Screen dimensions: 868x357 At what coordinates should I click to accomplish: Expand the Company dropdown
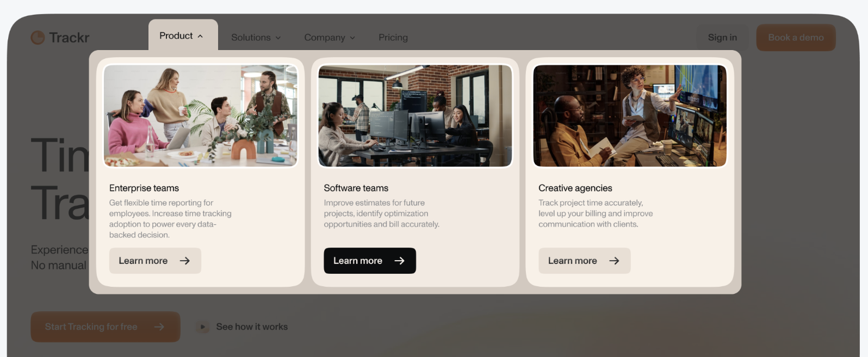(330, 38)
